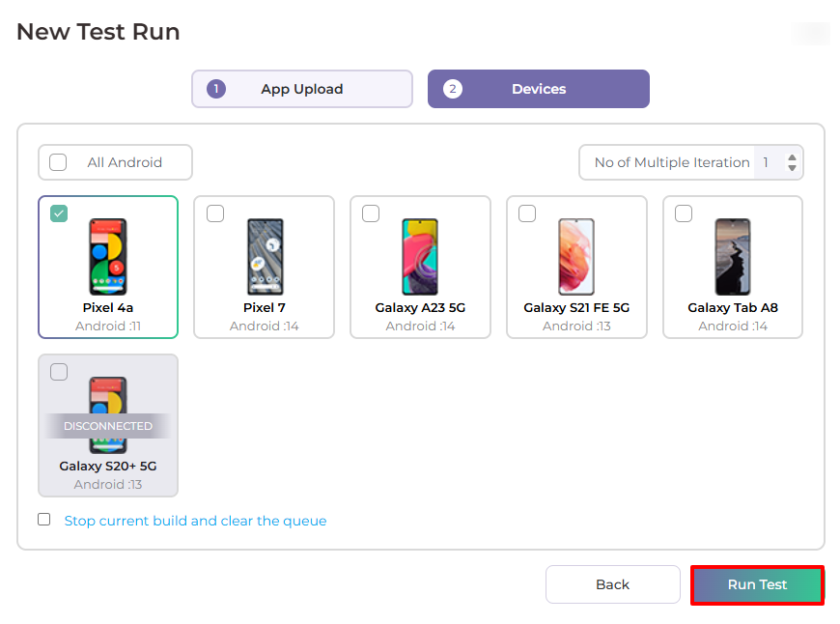Click the step 1 number badge
Viewport: 840px width, 624px height.
[x=216, y=89]
